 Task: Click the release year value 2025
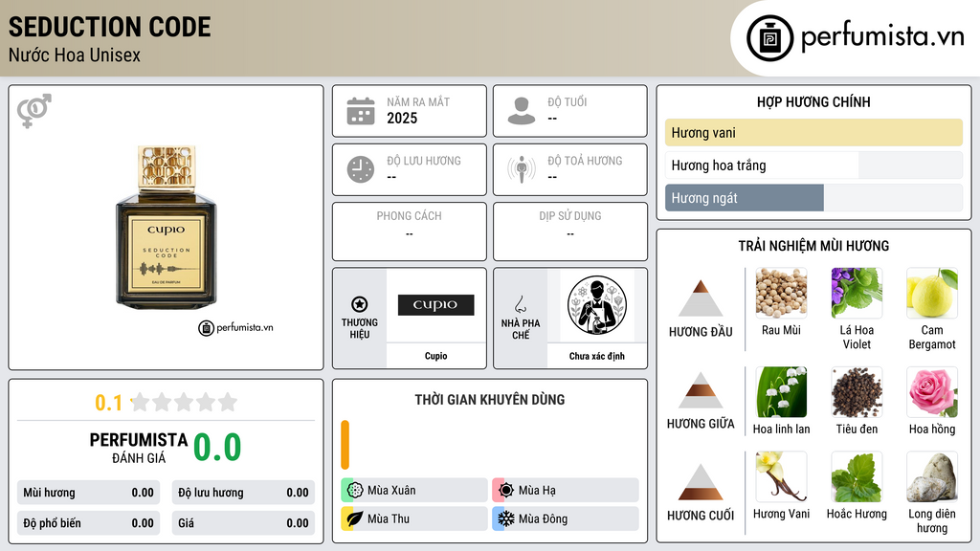pos(402,118)
